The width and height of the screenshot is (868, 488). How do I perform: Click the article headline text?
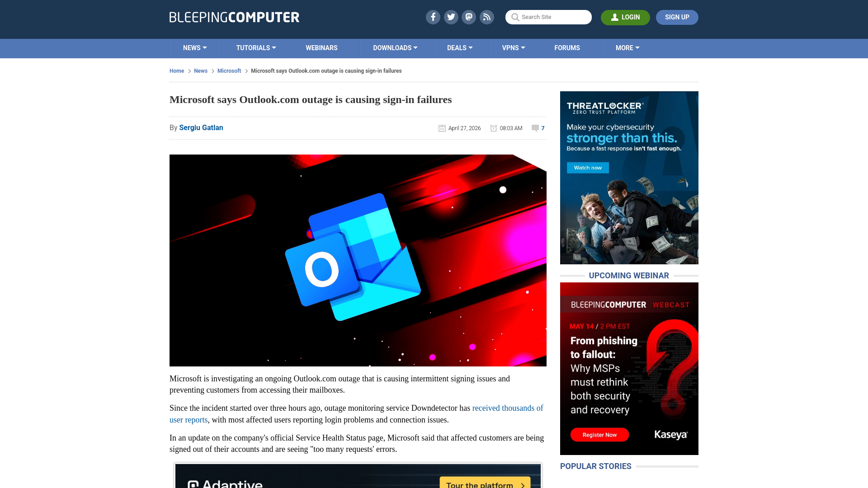coord(311,99)
